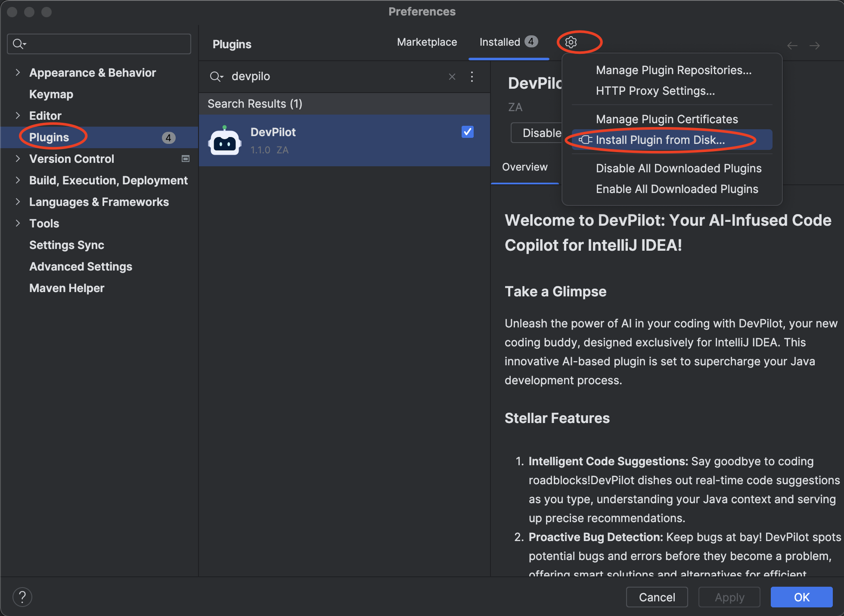This screenshot has height=616, width=844.
Task: Navigate forward with the right arrow
Action: point(815,46)
